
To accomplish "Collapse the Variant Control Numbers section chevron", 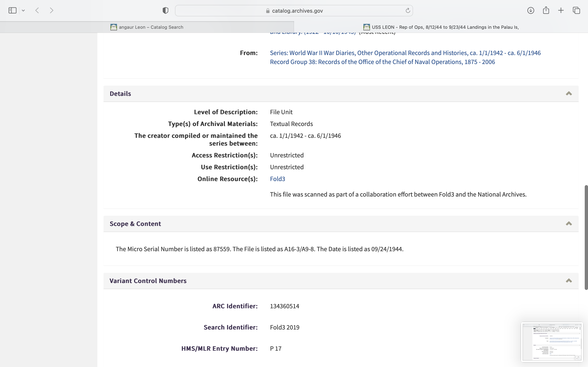I will tap(569, 281).
